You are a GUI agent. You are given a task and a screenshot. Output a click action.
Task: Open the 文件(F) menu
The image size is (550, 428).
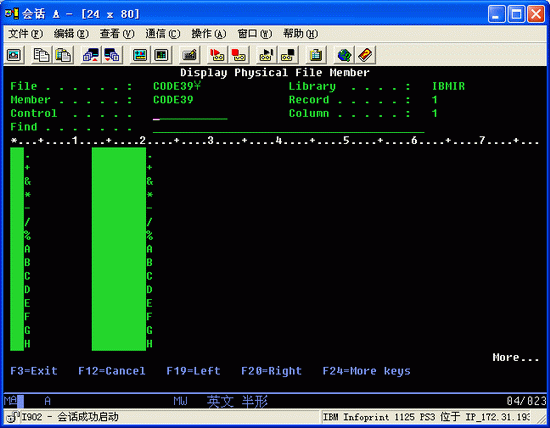(x=25, y=34)
